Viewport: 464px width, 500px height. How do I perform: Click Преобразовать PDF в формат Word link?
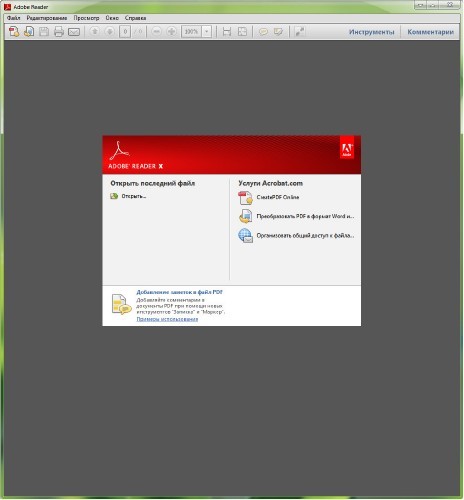click(x=305, y=216)
